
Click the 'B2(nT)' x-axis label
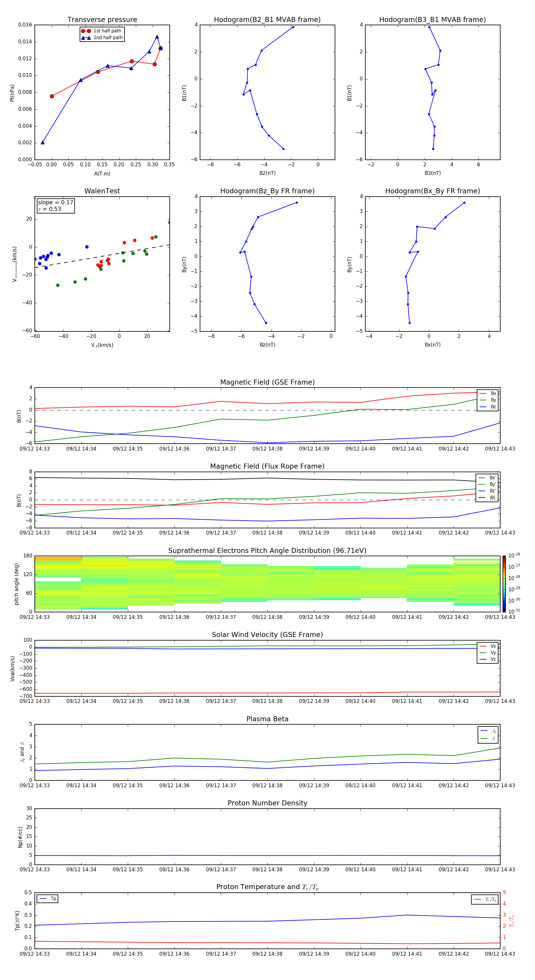[267, 173]
